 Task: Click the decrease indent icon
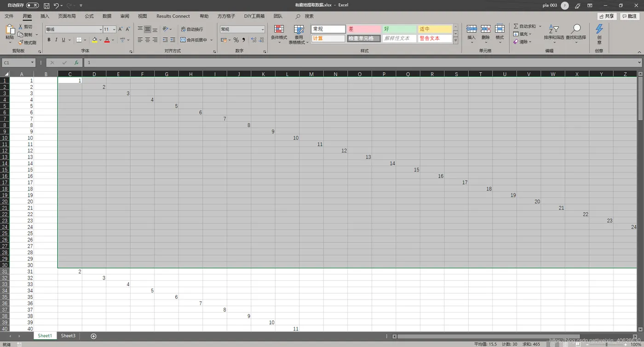(165, 40)
